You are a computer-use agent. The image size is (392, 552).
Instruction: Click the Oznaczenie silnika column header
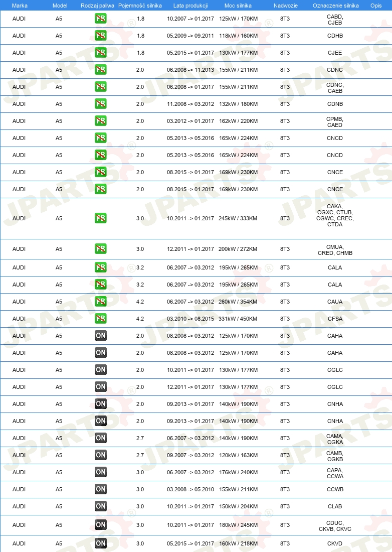[336, 6]
